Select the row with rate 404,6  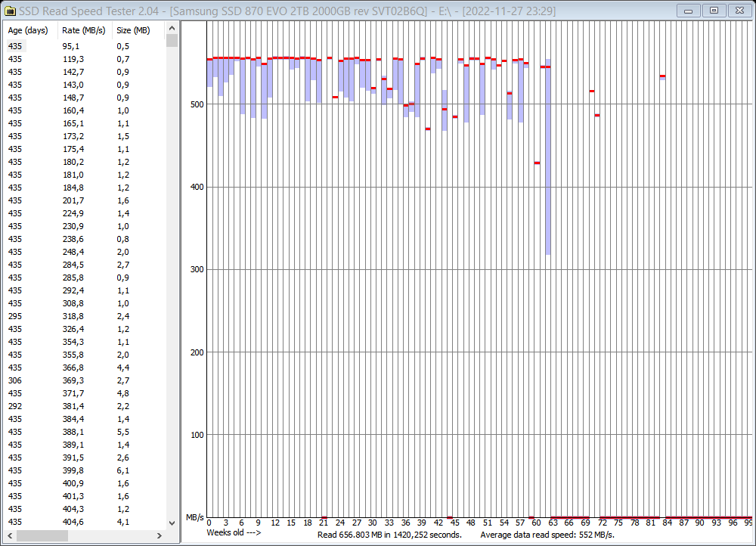pos(76,522)
